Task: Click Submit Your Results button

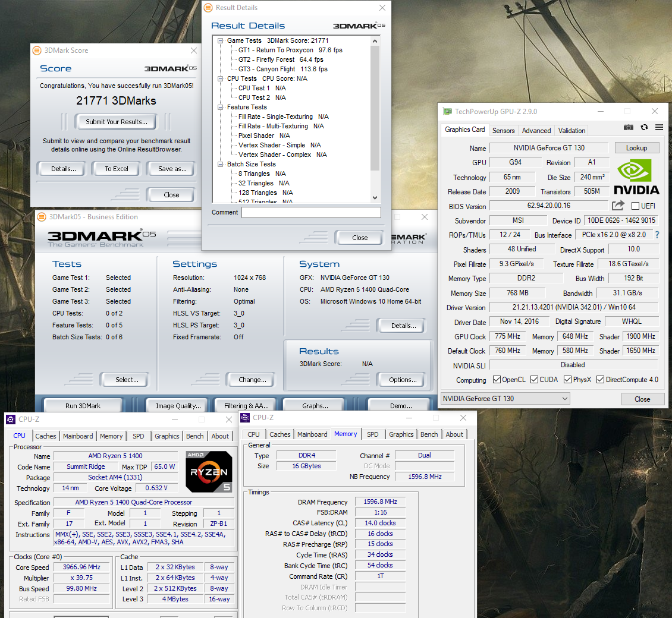Action: click(x=116, y=122)
